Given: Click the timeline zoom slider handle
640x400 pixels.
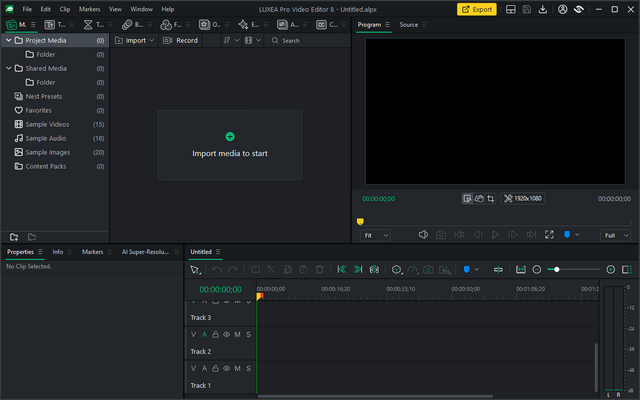Looking at the screenshot, I should [556, 269].
